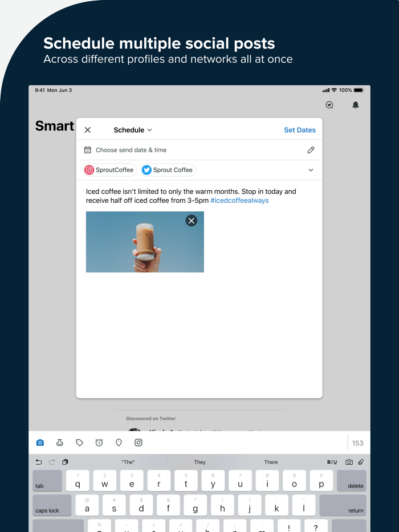Image resolution: width=399 pixels, height=532 pixels.
Task: Tap the location pin icon
Action: click(x=119, y=443)
